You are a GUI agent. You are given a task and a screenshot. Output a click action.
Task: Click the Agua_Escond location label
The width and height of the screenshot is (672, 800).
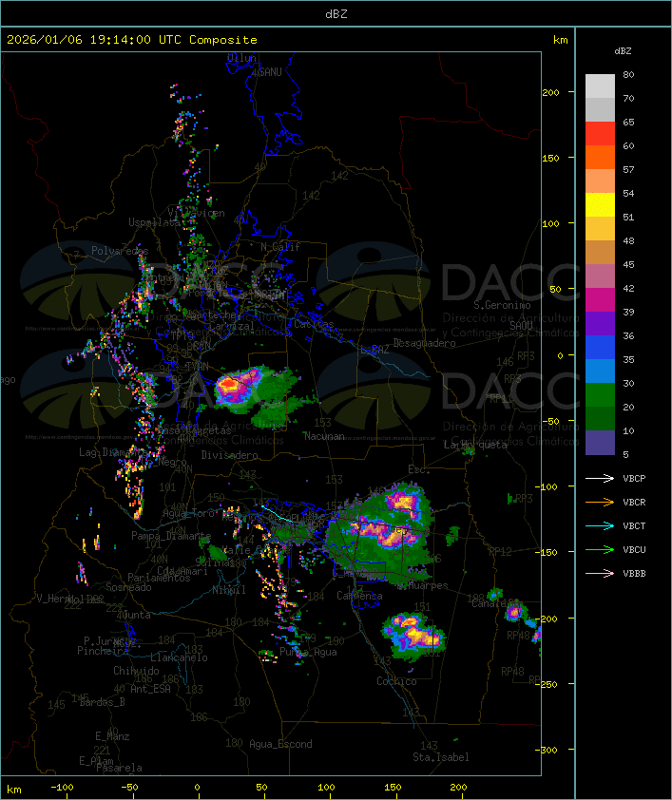[x=280, y=744]
